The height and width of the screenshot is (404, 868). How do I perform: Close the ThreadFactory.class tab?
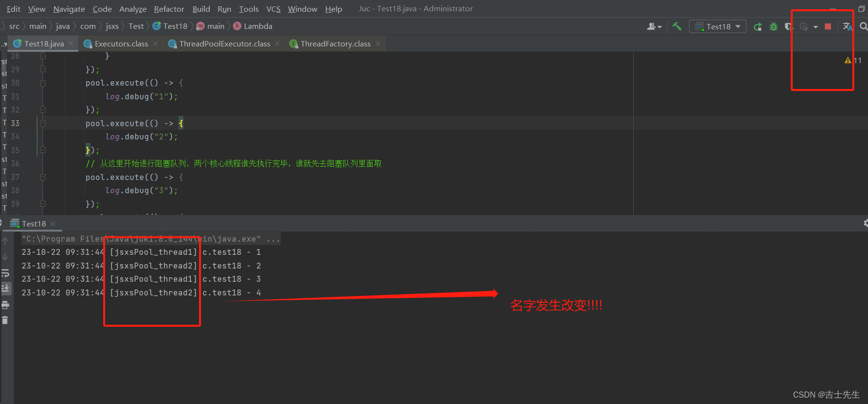point(378,44)
